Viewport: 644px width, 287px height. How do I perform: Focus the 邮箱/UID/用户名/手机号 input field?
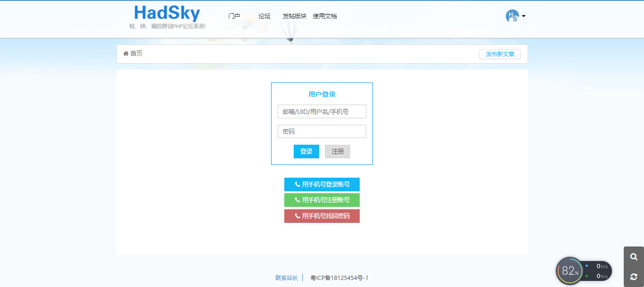322,112
